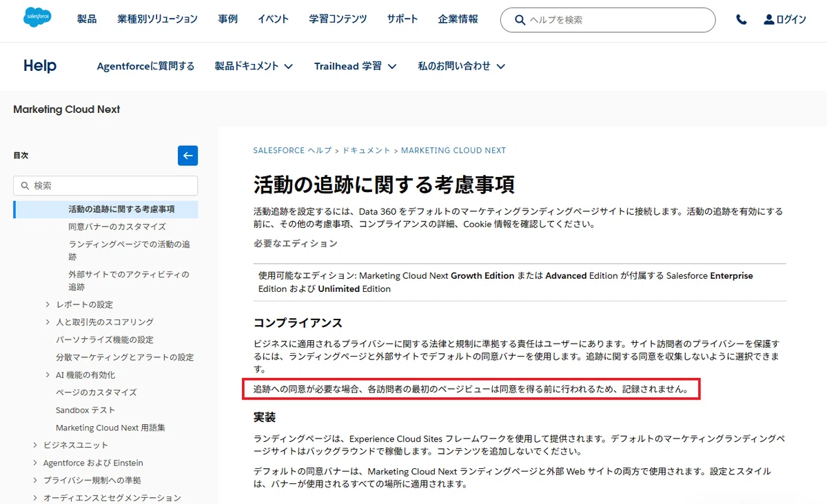827x504 pixels.
Task: Open 同意バナーのカスタマイズ topic
Action: click(x=117, y=227)
